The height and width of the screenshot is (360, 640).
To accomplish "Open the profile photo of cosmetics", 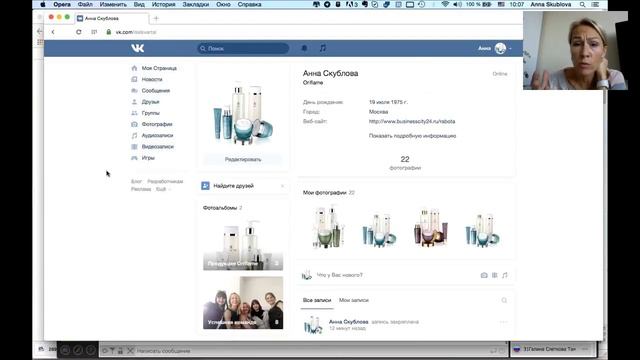I will pyautogui.click(x=243, y=110).
